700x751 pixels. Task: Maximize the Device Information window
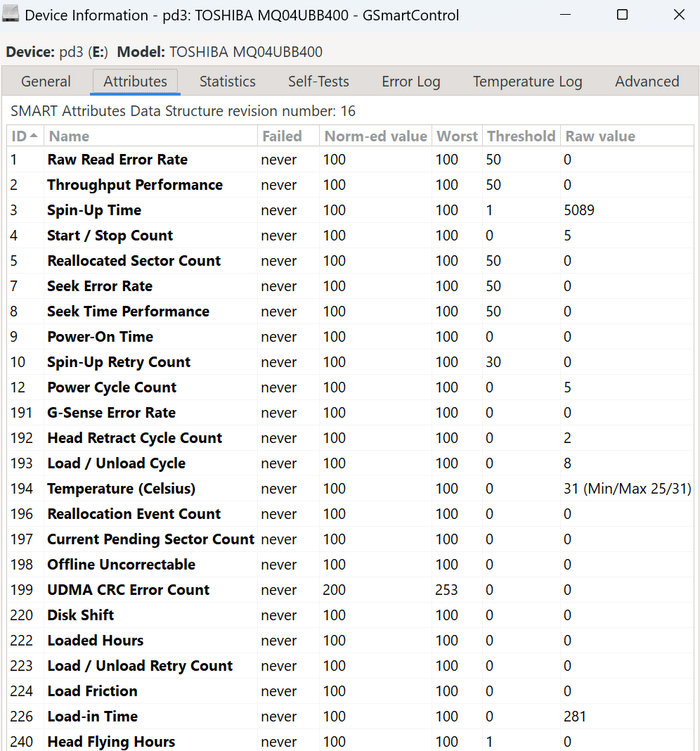[x=622, y=15]
